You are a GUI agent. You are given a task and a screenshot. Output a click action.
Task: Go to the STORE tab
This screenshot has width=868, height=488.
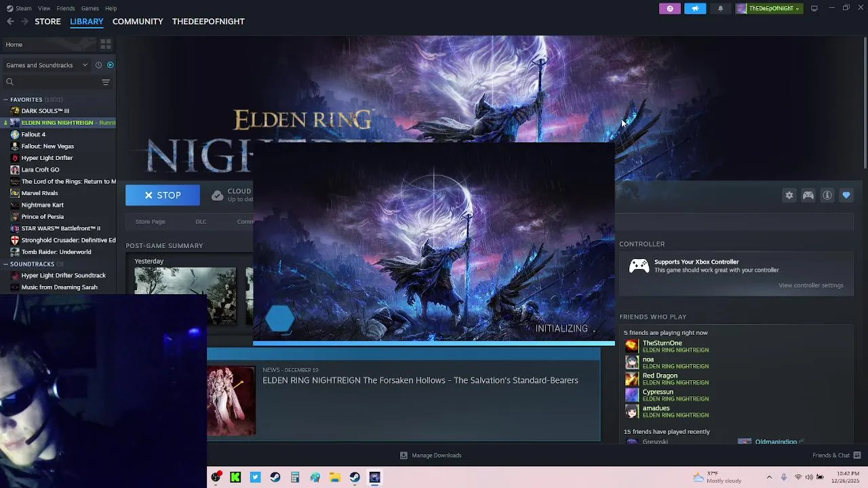(47, 22)
